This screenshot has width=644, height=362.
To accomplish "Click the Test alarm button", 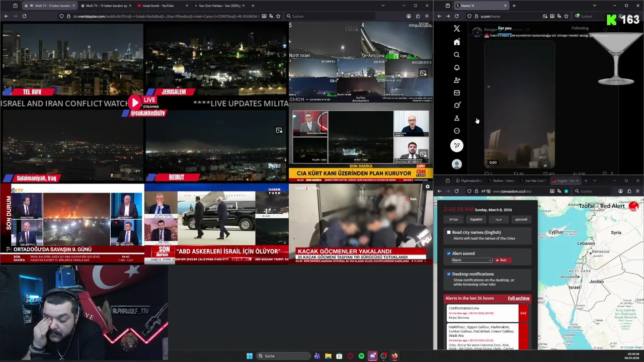I will pyautogui.click(x=503, y=260).
